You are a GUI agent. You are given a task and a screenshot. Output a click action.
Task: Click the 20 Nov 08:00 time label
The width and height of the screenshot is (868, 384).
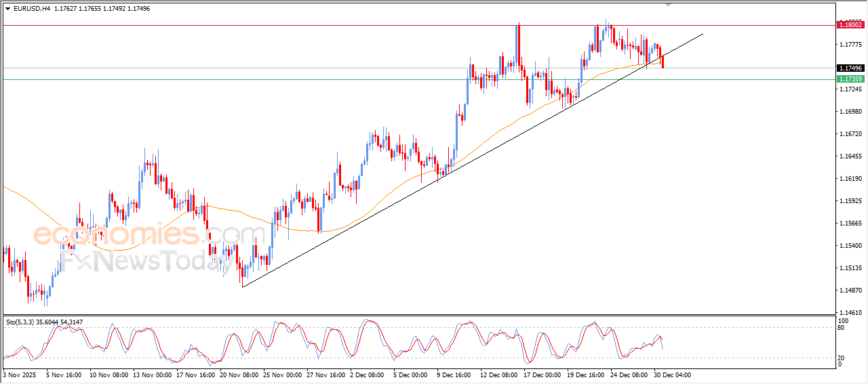(x=239, y=375)
